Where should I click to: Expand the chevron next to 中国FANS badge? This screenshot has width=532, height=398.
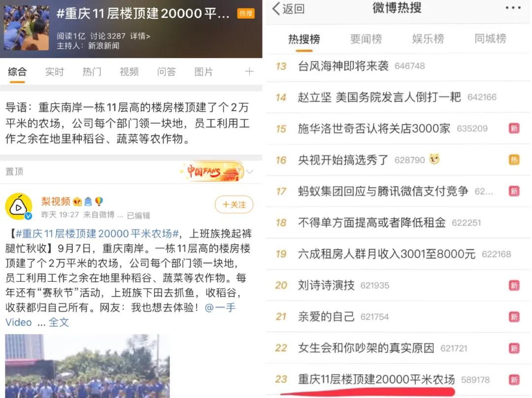(250, 172)
